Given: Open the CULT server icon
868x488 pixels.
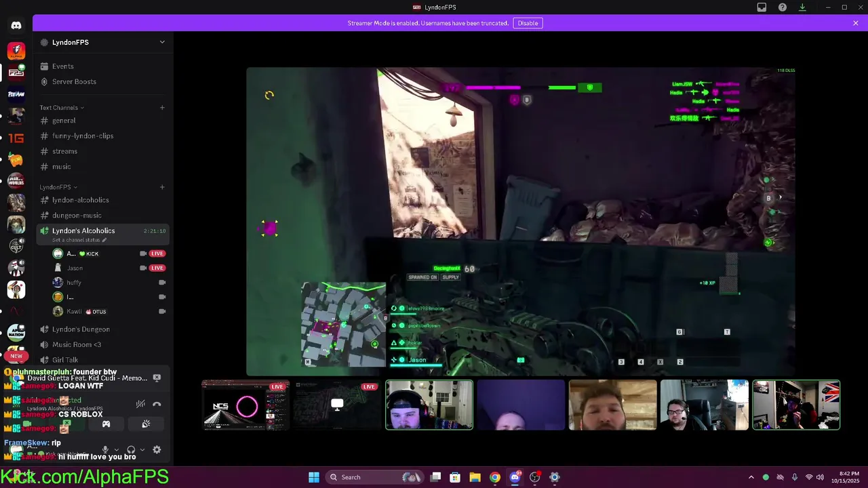Looking at the screenshot, I should (16, 246).
